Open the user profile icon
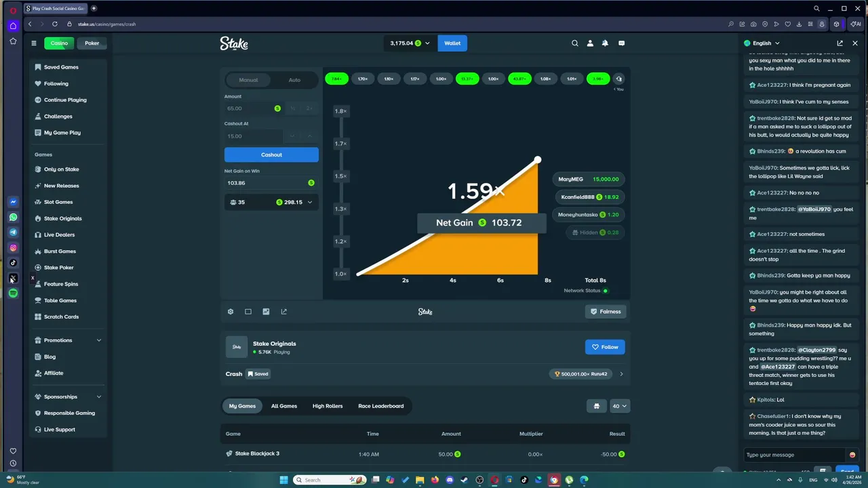The height and width of the screenshot is (488, 868). (590, 43)
